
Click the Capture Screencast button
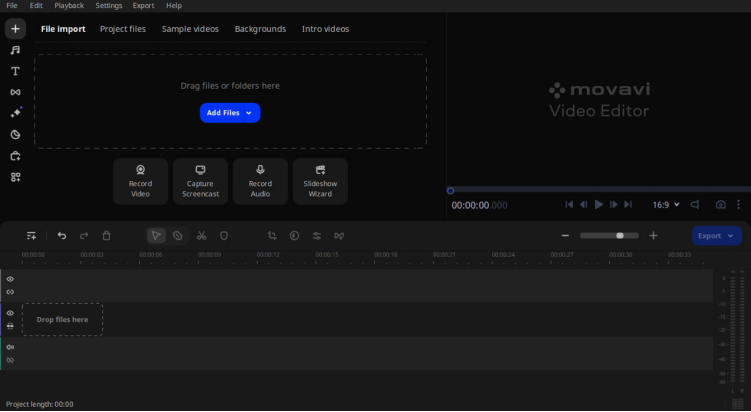(x=200, y=182)
